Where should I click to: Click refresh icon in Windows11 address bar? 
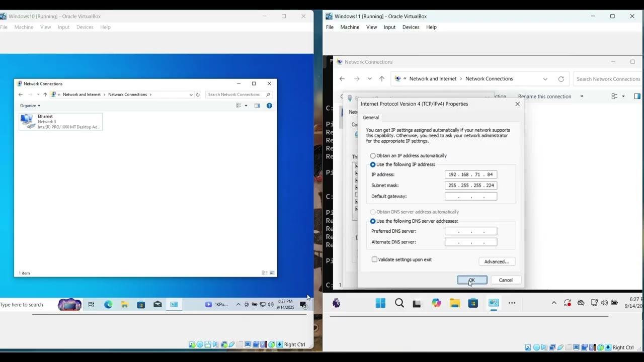click(x=561, y=79)
